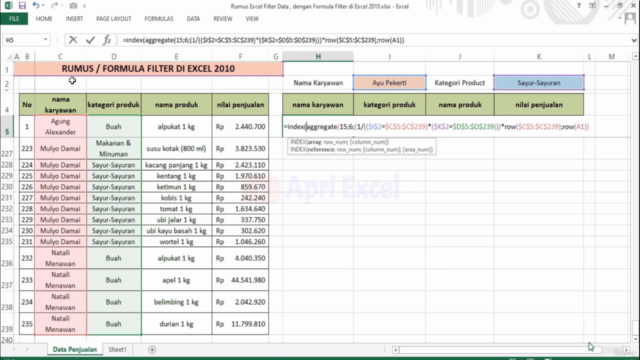Screen dimensions: 640x360
Task: Click the Excel application logo icon
Action: click(8, 6)
